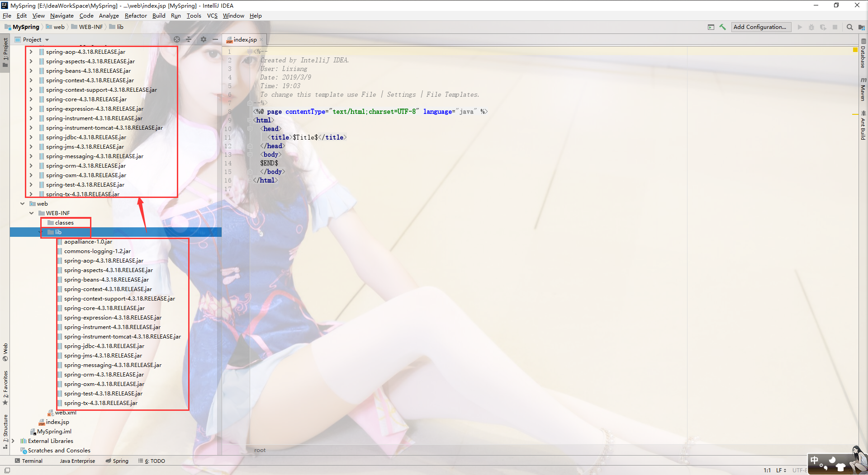Viewport: 868px width, 475px height.
Task: Expand the spring-jdbc jar with arrow
Action: coord(31,137)
